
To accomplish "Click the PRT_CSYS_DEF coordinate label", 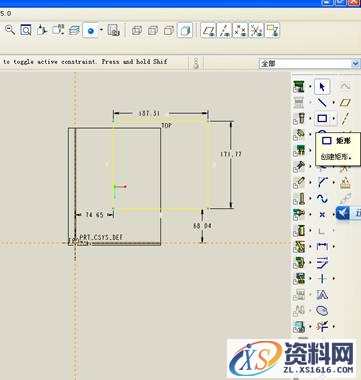I will pos(101,237).
